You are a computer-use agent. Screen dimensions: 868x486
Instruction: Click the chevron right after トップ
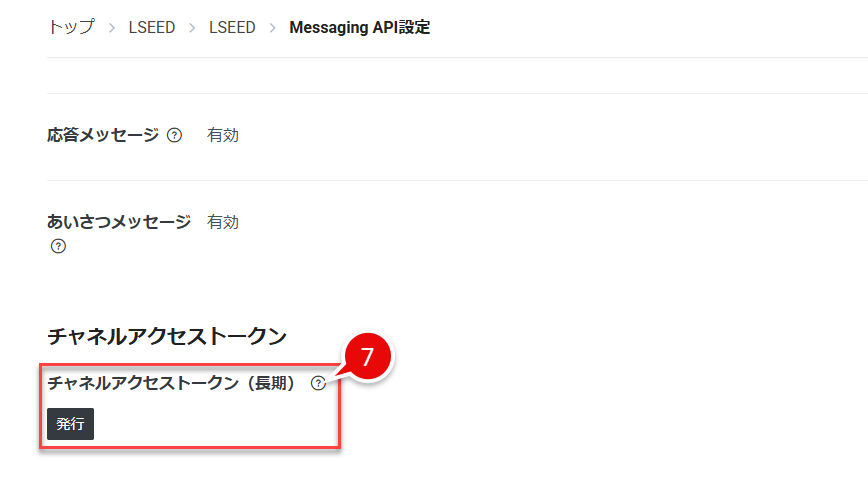coord(111,28)
